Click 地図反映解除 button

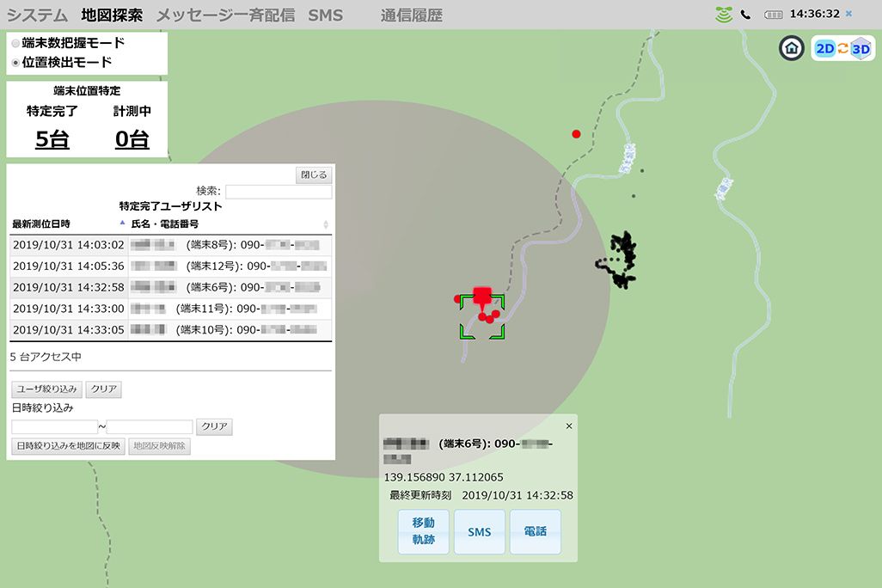pos(159,446)
